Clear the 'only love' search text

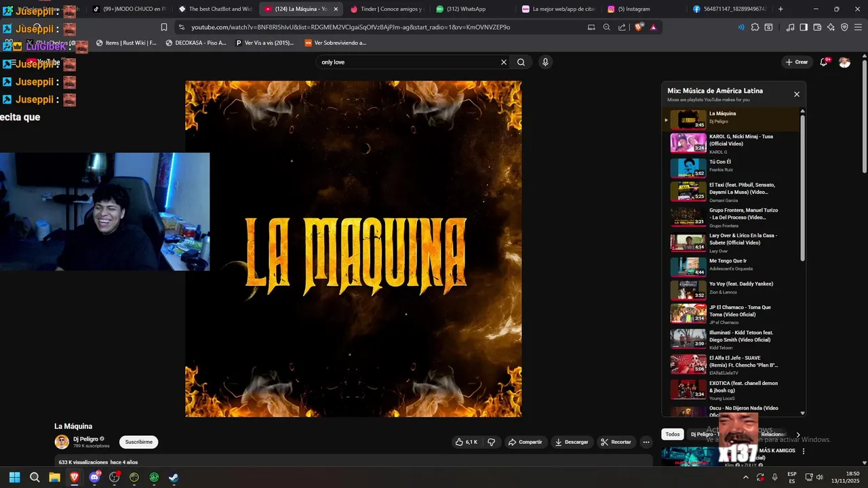504,62
